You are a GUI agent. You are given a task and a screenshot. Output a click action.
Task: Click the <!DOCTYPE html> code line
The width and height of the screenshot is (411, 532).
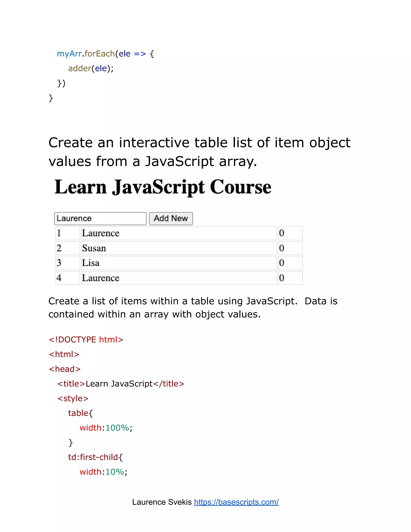86,339
